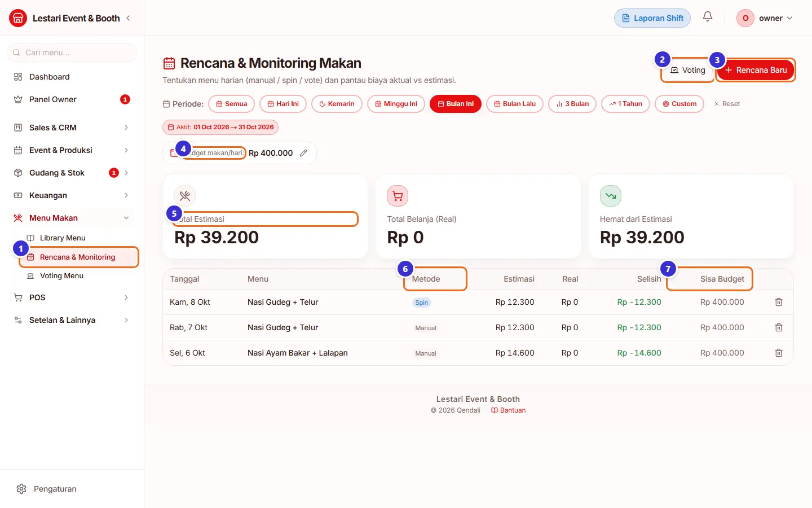Choose the Custom period filter
Image resolution: width=812 pixels, height=508 pixels.
[x=679, y=104]
